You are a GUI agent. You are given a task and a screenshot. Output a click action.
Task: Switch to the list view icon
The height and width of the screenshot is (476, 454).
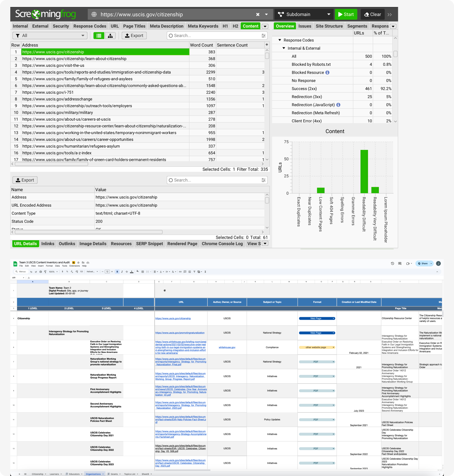point(99,36)
